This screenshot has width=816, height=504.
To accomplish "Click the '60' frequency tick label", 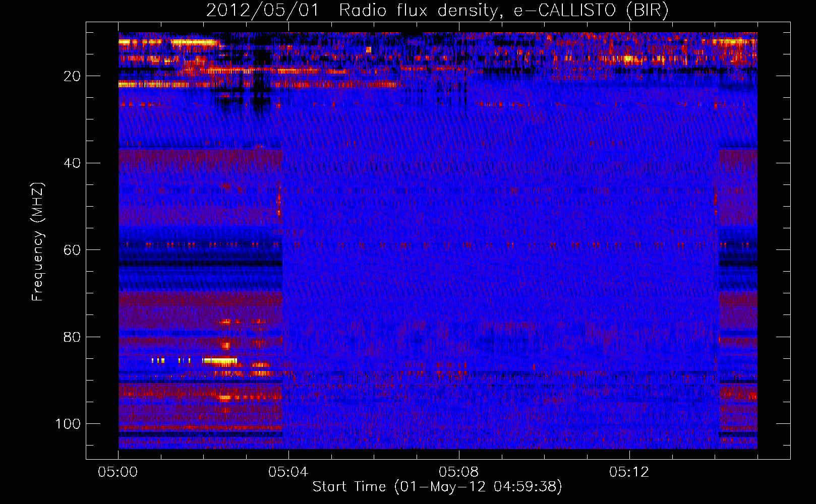I will 72,250.
